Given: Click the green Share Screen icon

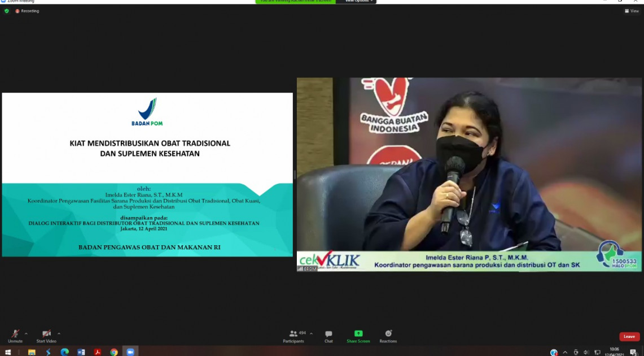Looking at the screenshot, I should coord(358,335).
